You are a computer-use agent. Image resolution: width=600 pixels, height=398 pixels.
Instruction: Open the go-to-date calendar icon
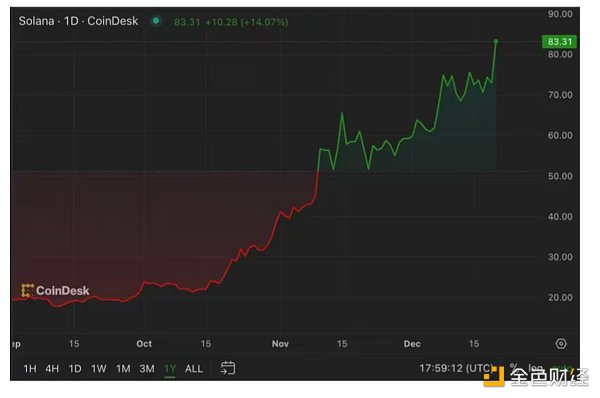click(228, 368)
